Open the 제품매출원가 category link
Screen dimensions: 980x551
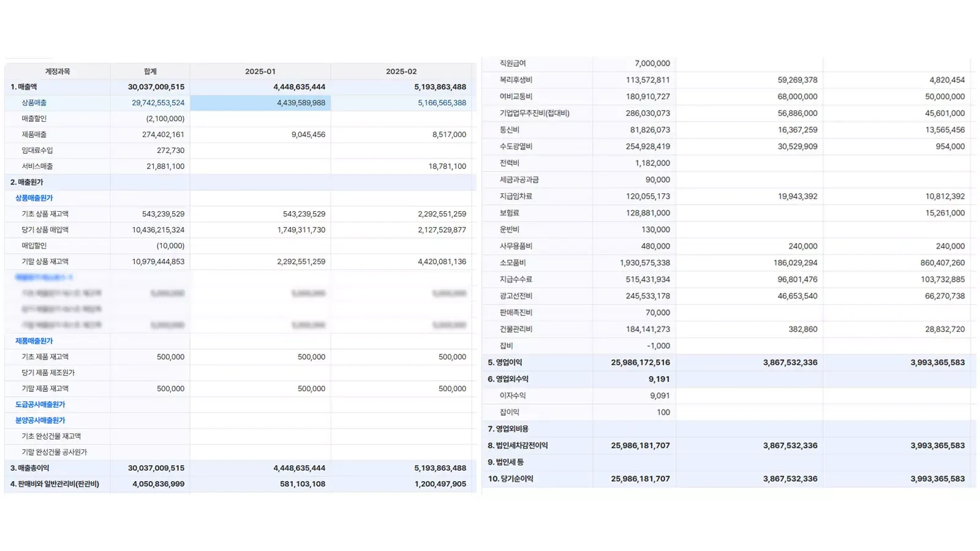click(34, 341)
